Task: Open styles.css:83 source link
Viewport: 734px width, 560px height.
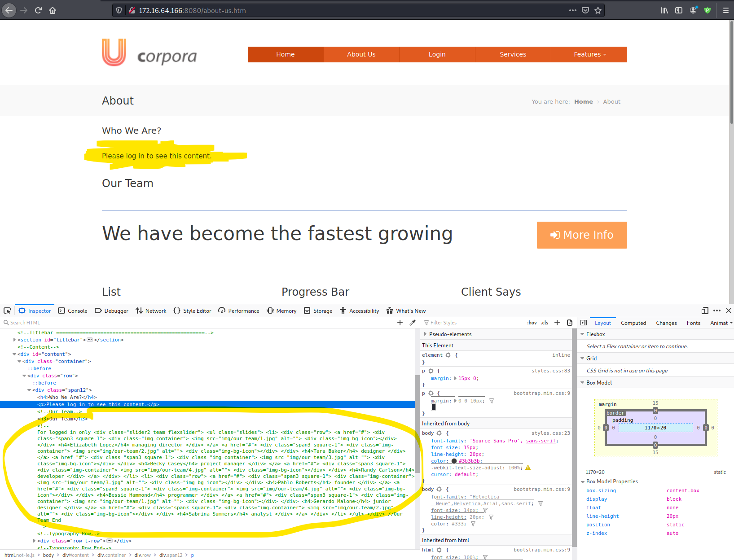Action: pyautogui.click(x=551, y=371)
